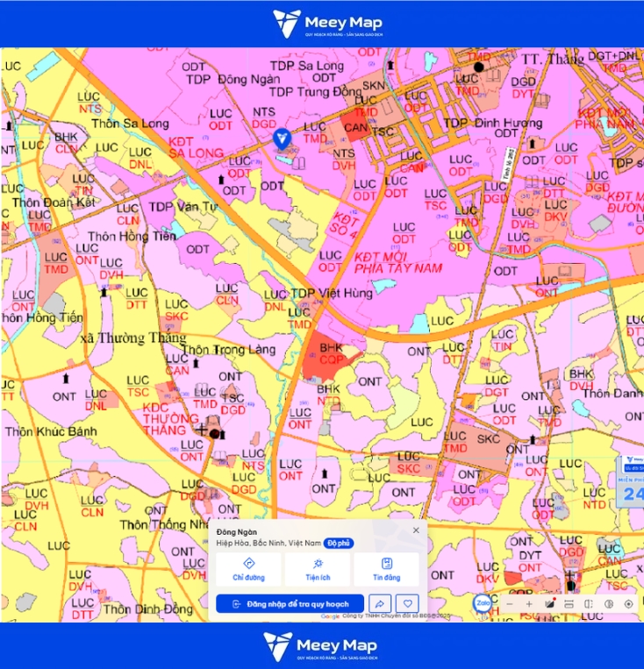Click the zoom in plus icon
The image size is (644, 669).
(529, 604)
